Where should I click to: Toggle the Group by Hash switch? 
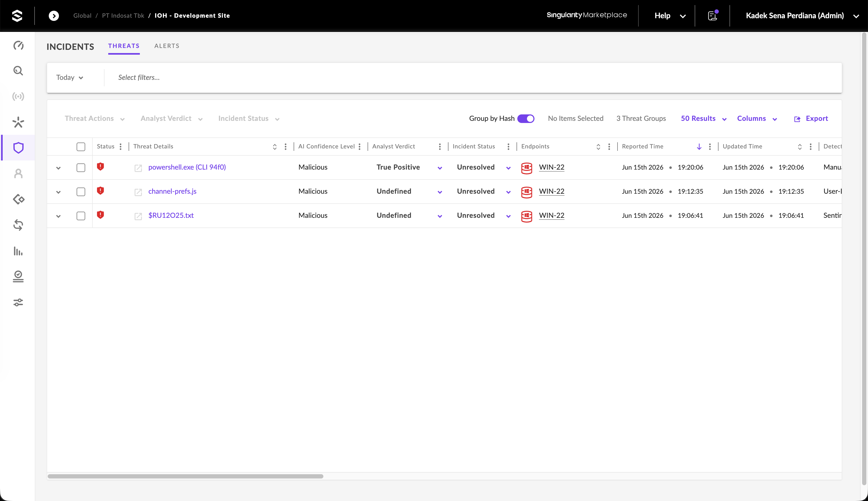point(526,118)
